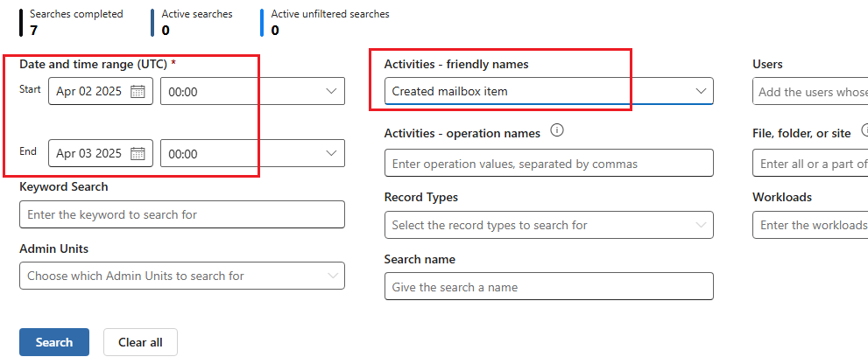Select the Searches completed counter

coord(75,22)
